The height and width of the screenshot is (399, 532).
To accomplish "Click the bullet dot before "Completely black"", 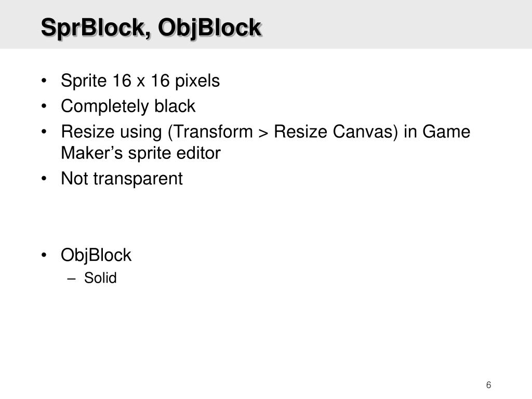I will [x=44, y=106].
